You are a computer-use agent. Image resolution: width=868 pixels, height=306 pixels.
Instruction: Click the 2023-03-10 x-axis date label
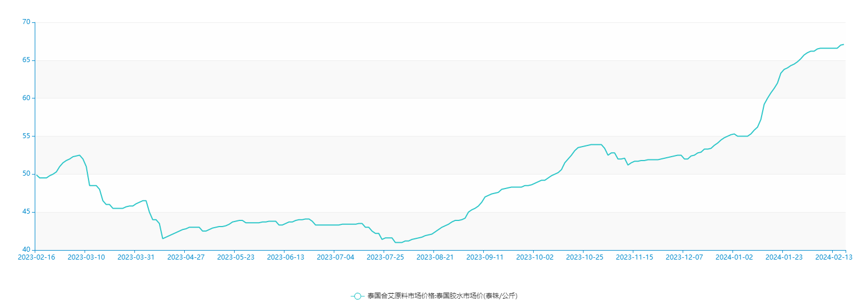[86, 257]
